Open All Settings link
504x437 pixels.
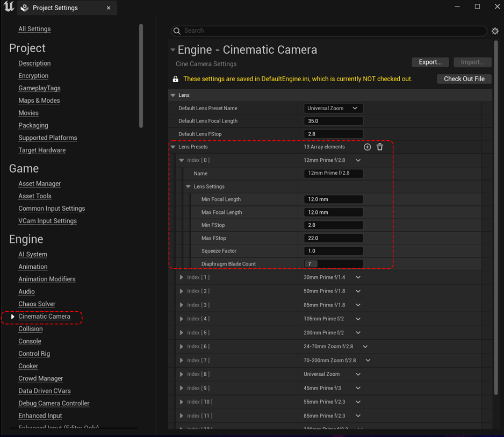tap(34, 29)
